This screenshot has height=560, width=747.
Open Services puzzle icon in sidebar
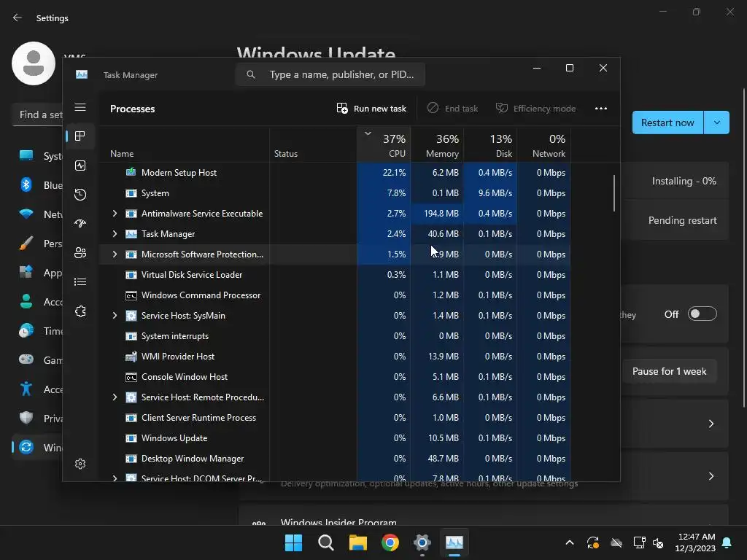80,311
